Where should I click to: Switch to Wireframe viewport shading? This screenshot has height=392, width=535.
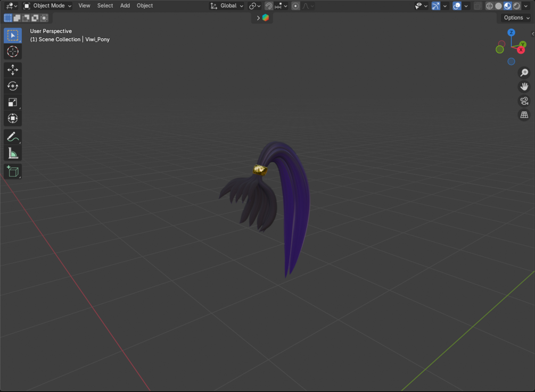click(489, 6)
